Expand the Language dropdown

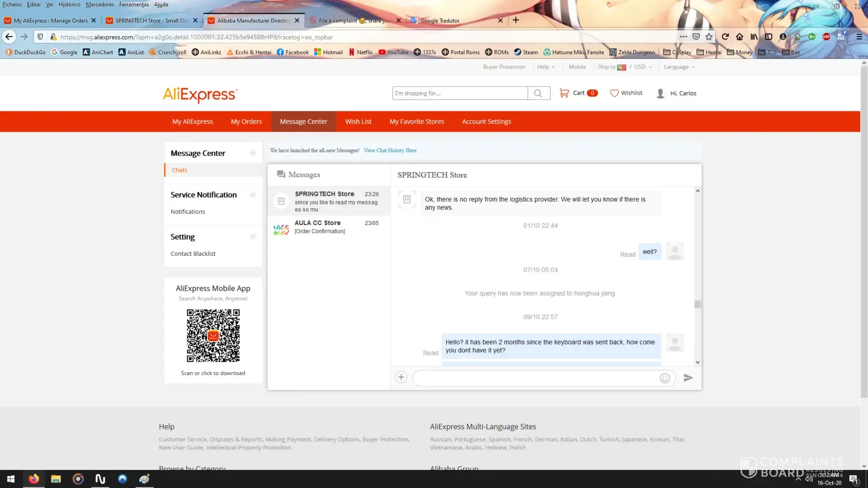click(679, 67)
